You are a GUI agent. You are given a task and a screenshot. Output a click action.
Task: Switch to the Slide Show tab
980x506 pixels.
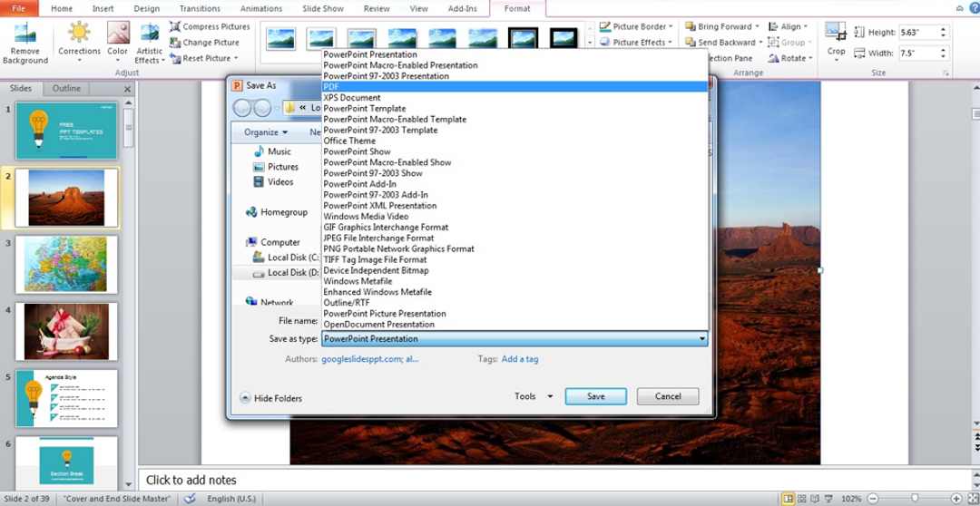(325, 9)
